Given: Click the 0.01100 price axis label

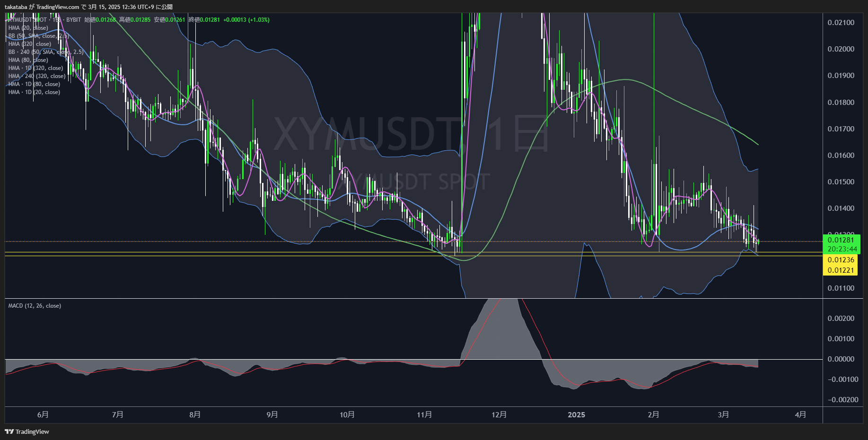Looking at the screenshot, I should point(841,288).
